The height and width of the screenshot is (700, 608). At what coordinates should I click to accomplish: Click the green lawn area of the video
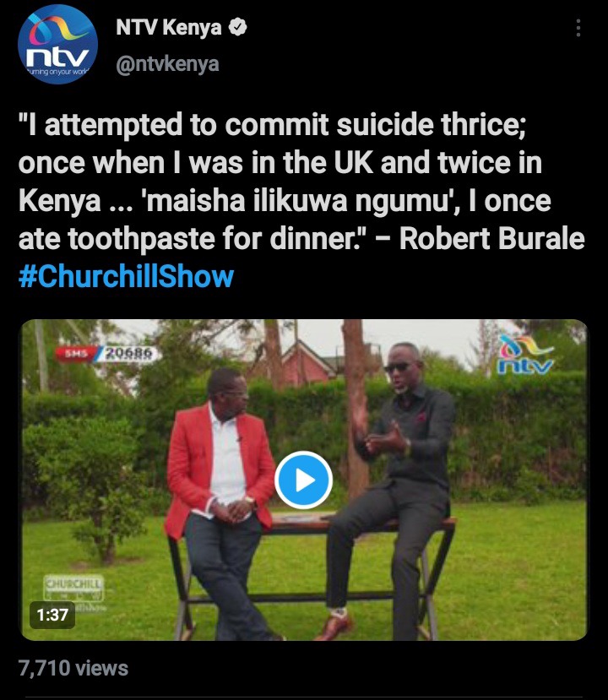(x=513, y=576)
